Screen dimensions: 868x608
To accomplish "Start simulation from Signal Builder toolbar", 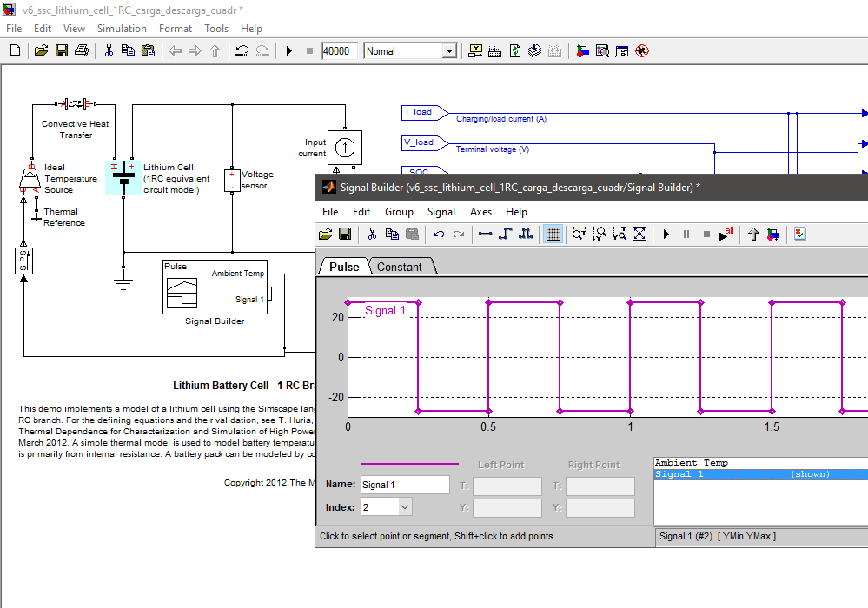I will coord(666,235).
